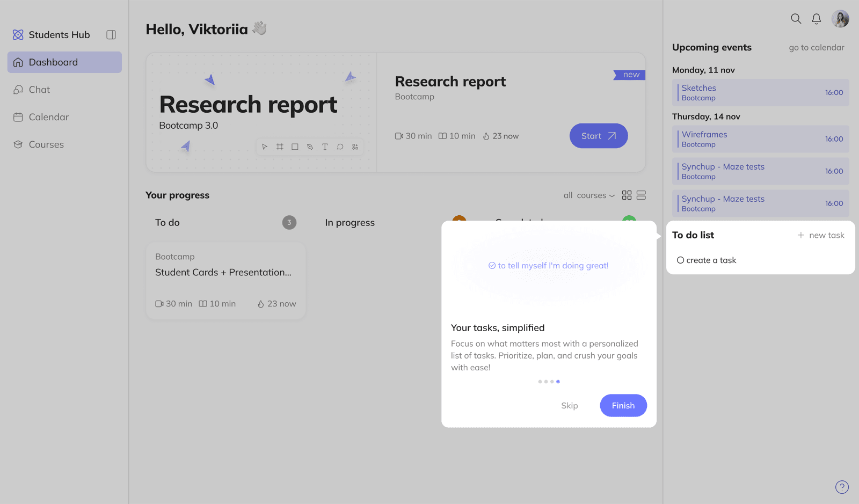This screenshot has width=859, height=504.
Task: Switch to grid view icon
Action: click(x=627, y=195)
